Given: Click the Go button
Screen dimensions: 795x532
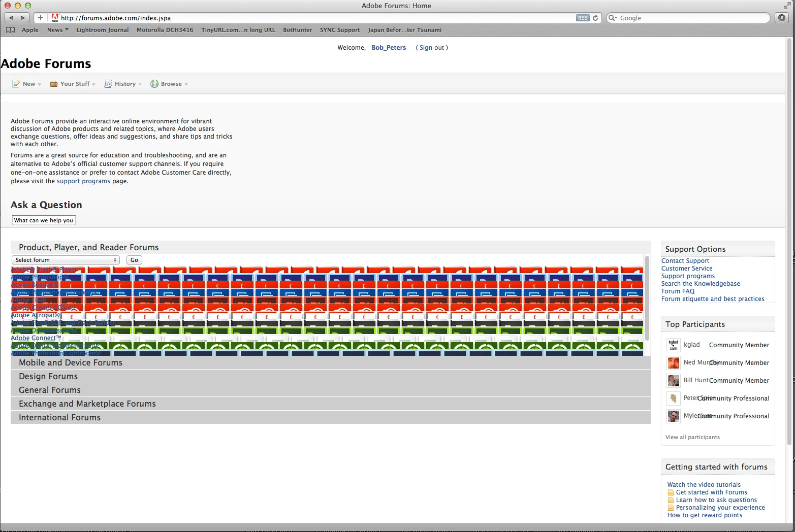Looking at the screenshot, I should click(134, 260).
